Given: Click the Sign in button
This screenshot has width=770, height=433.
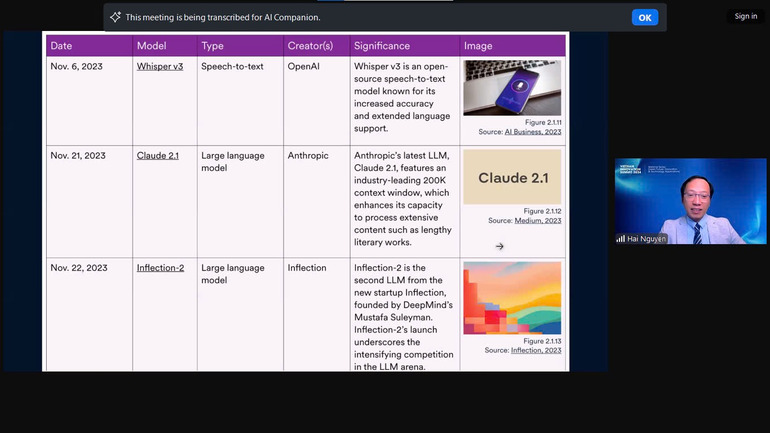Looking at the screenshot, I should (745, 16).
